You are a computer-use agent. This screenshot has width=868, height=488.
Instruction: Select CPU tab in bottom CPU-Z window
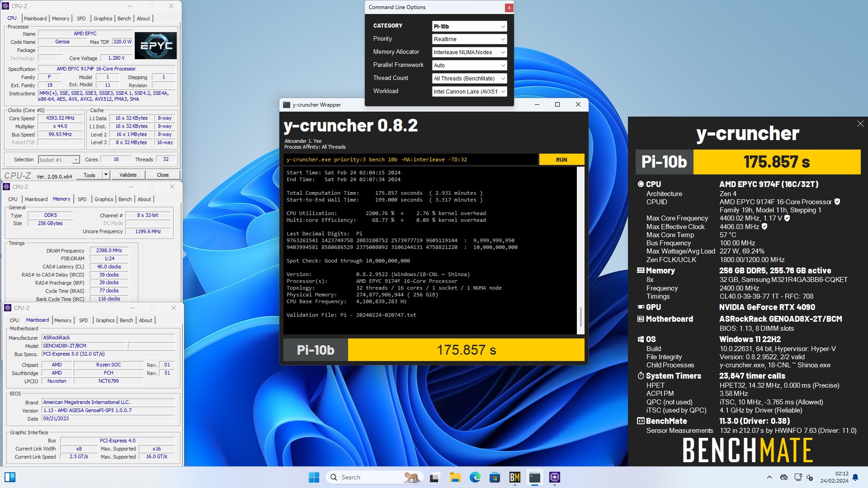pos(14,320)
